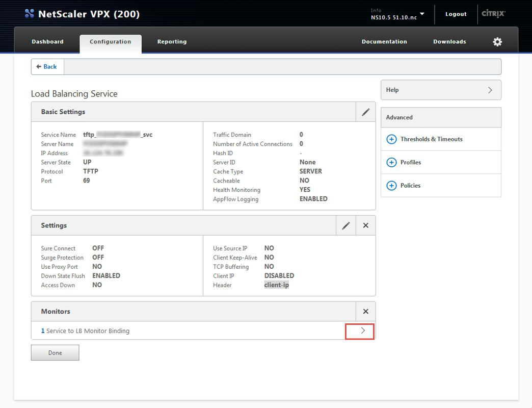
Task: Open the Reporting tab
Action: tap(172, 42)
